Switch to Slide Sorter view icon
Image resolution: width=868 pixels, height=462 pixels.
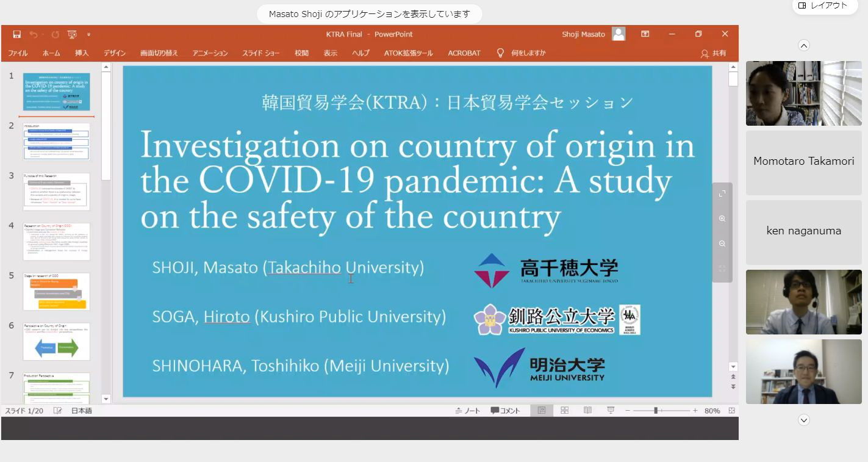[565, 411]
